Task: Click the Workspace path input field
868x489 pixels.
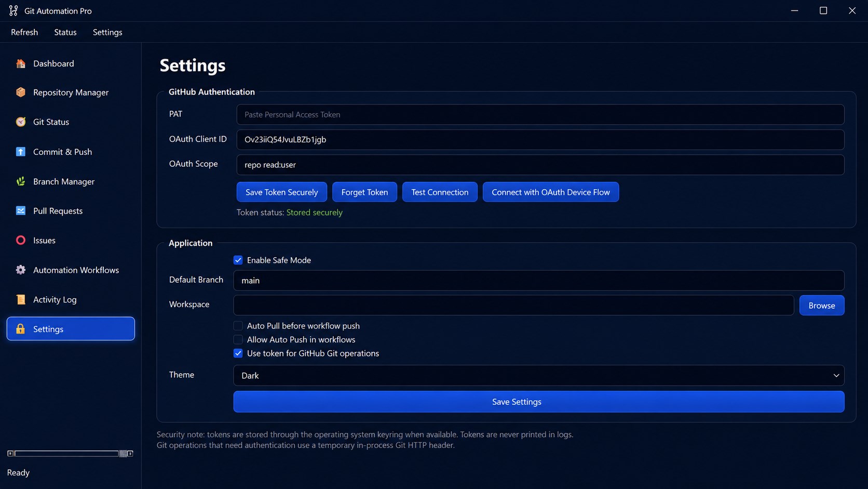Action: 513,305
